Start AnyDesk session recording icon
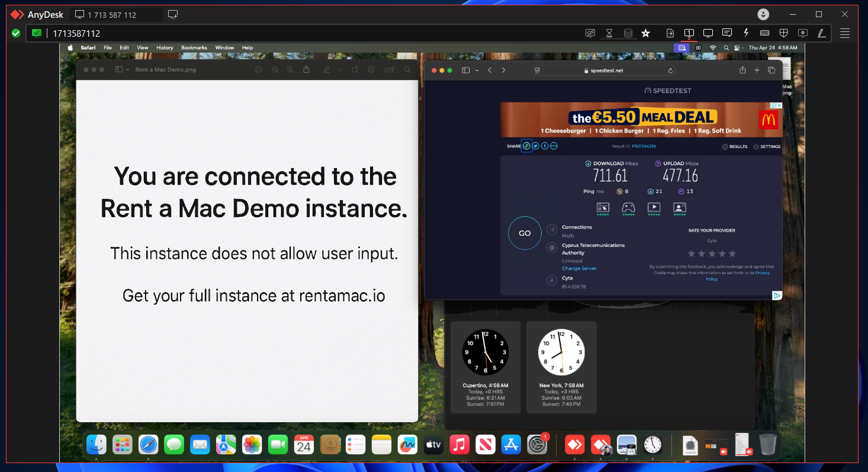868x472 pixels. point(803,33)
